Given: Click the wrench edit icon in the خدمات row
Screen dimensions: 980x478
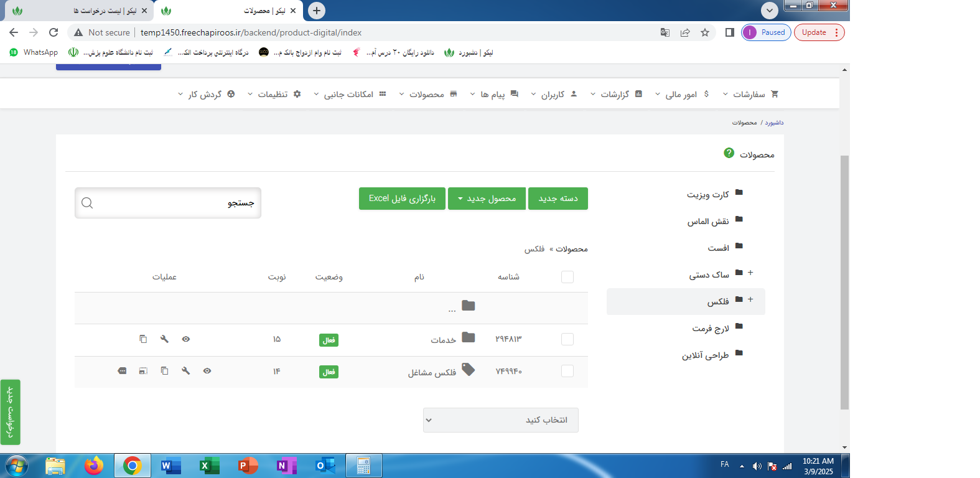Looking at the screenshot, I should [164, 339].
